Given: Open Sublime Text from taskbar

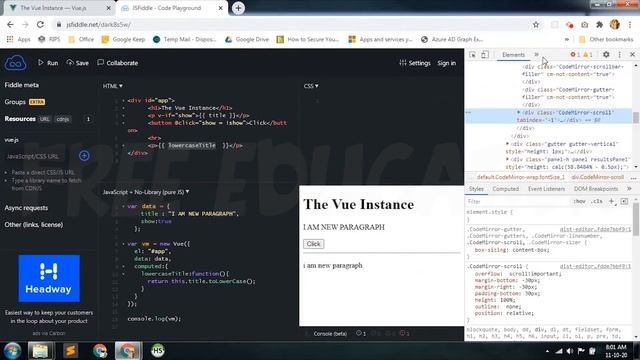Looking at the screenshot, I should (70, 351).
